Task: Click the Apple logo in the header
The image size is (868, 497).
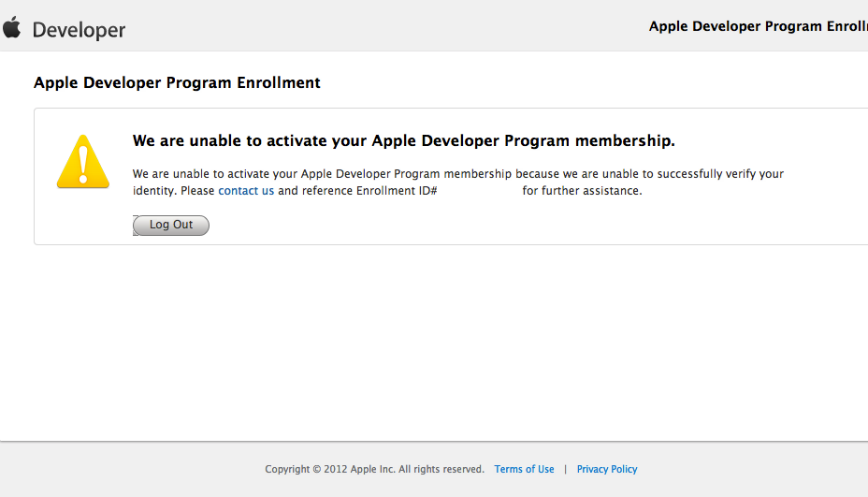Action: [x=11, y=28]
